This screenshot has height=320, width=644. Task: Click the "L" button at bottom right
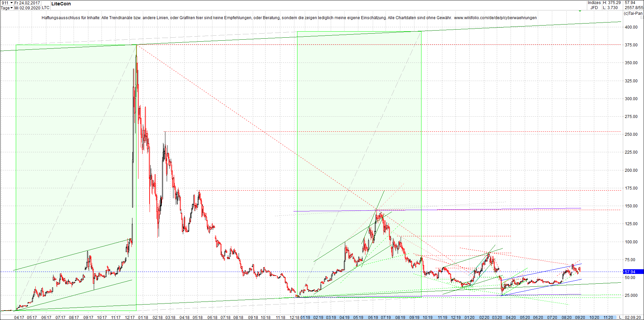click(x=620, y=317)
